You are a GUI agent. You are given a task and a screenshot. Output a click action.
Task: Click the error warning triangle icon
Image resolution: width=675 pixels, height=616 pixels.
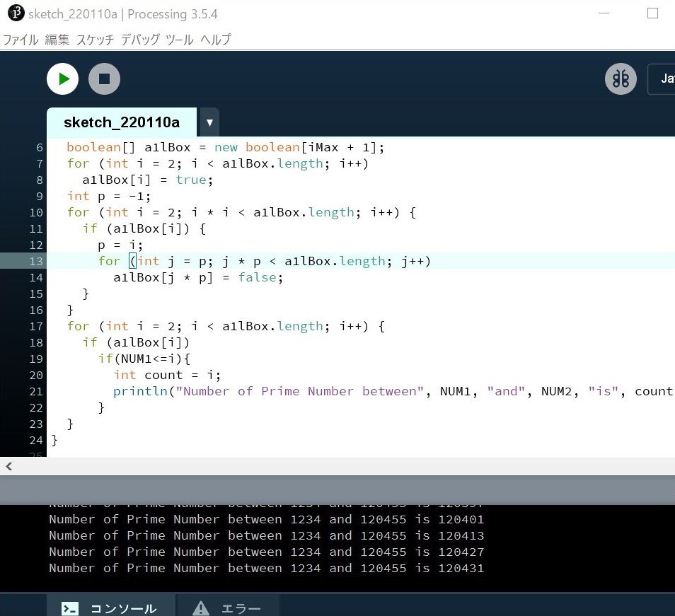tap(201, 608)
